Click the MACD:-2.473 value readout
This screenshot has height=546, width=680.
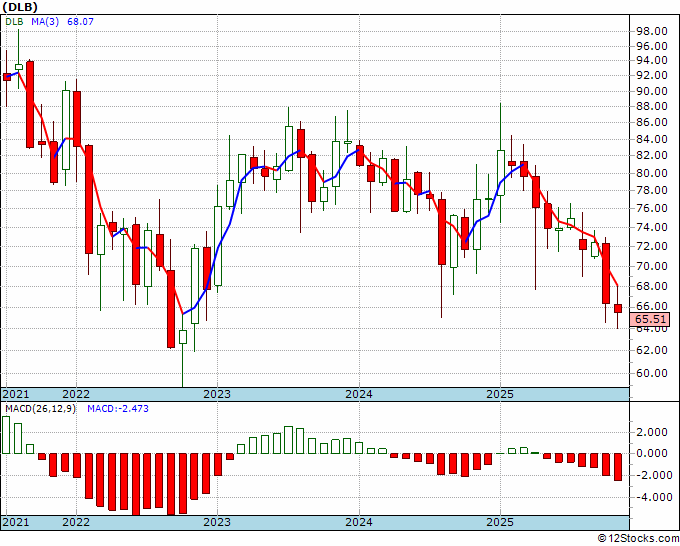pos(118,409)
